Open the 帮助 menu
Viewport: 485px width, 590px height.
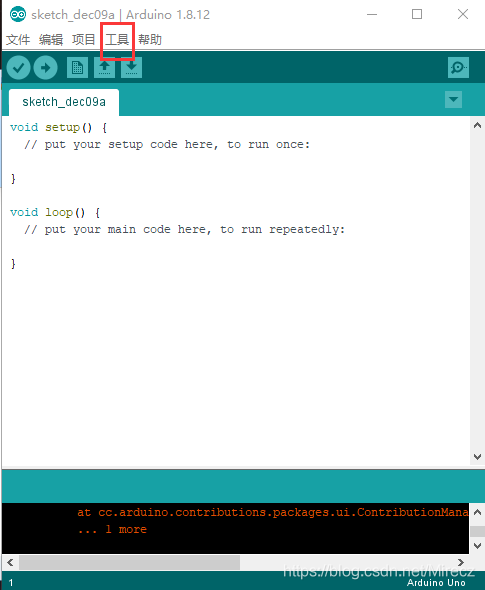point(150,39)
